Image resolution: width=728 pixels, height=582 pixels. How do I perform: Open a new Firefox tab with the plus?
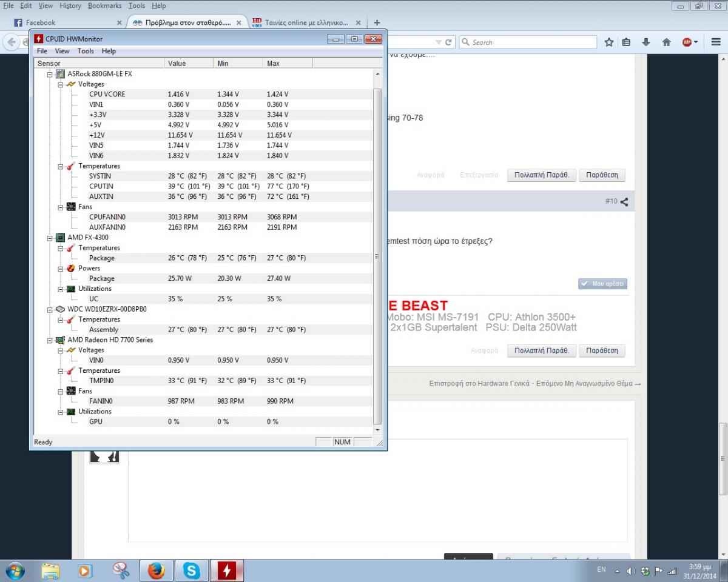(377, 22)
